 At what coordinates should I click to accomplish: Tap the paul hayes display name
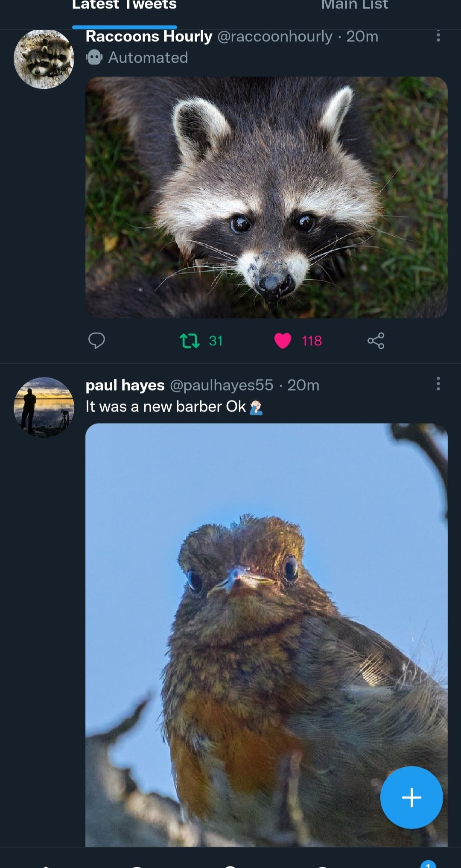[125, 385]
